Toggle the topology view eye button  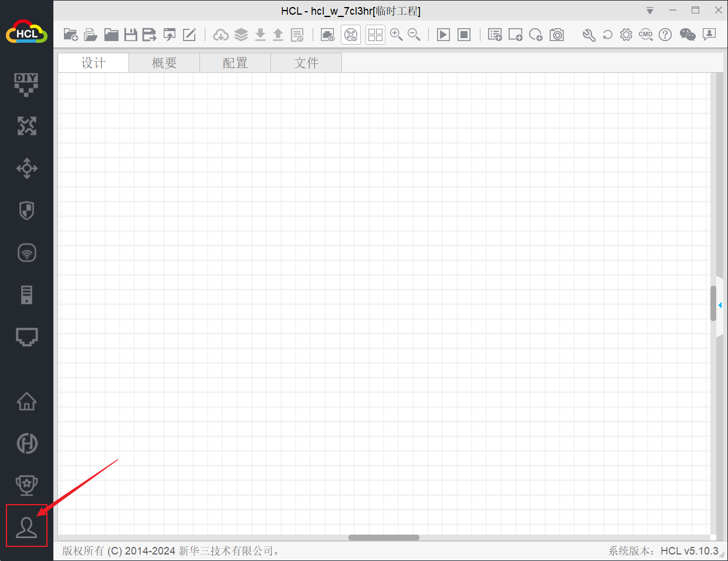[351, 35]
